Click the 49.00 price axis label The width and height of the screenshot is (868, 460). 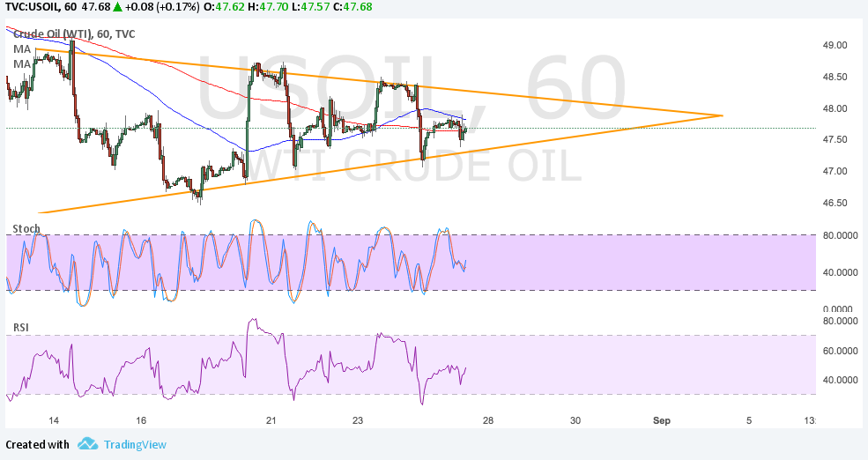coord(835,45)
